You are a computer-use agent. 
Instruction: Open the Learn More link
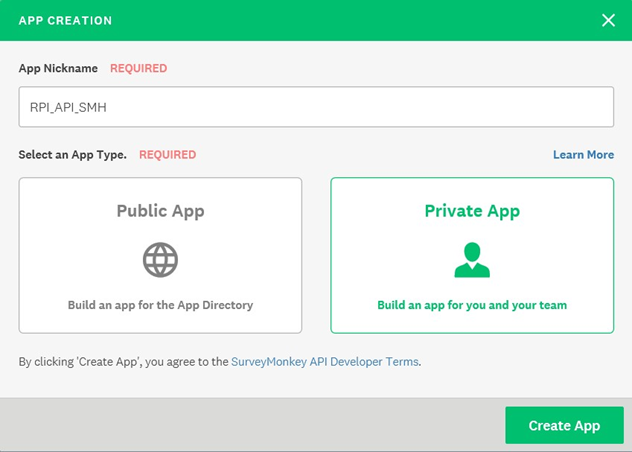pos(583,155)
